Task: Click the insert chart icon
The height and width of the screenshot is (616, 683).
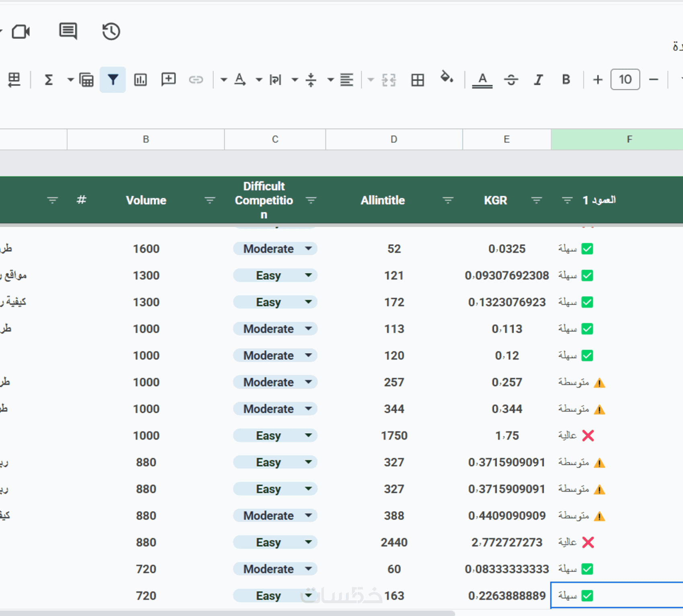Action: pos(140,80)
